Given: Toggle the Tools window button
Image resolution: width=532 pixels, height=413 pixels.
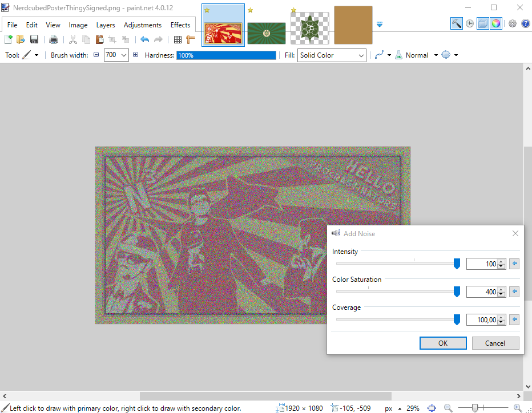Looking at the screenshot, I should (456, 23).
